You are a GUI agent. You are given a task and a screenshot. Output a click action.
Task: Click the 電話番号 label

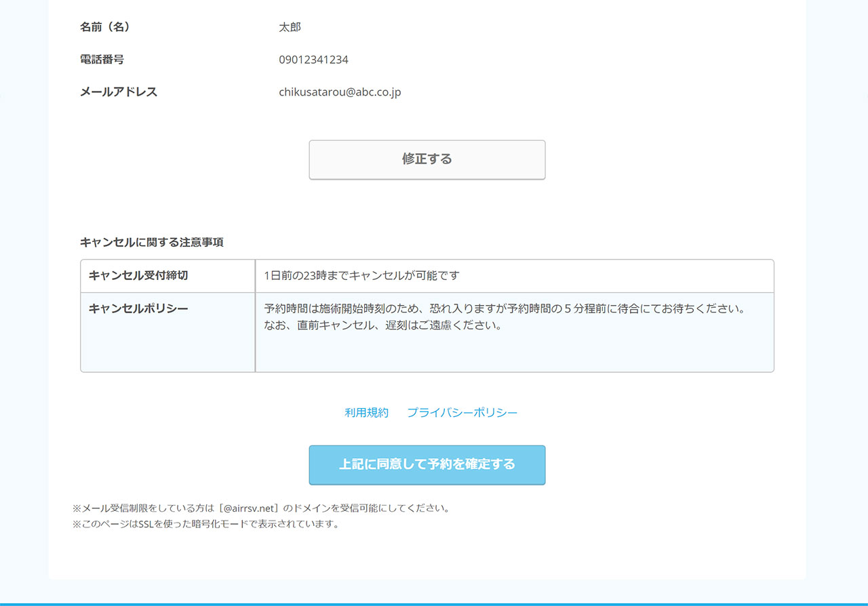click(x=102, y=60)
